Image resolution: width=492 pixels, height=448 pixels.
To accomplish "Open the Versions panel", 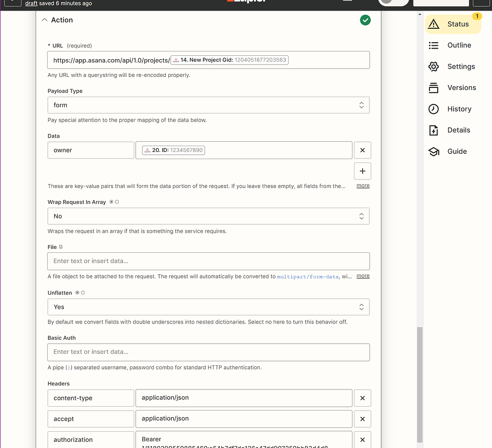I will point(434,87).
